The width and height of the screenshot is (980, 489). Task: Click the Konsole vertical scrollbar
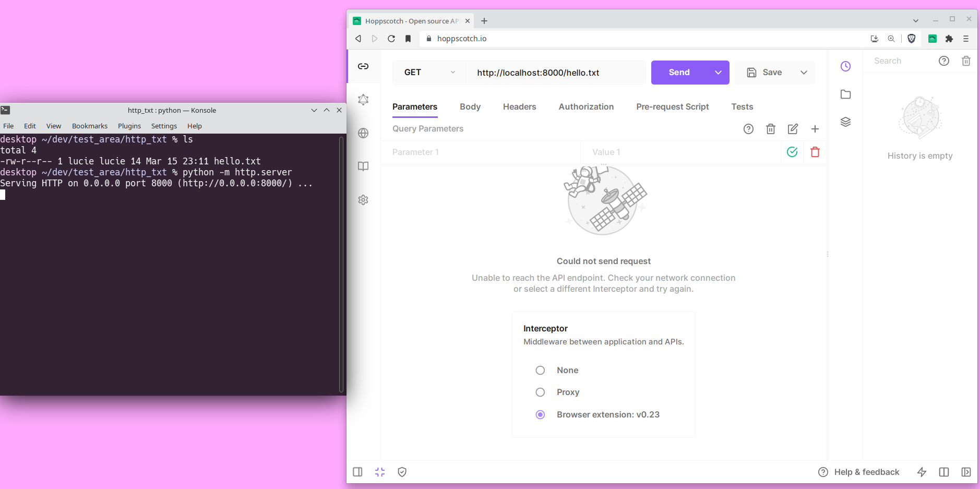pos(341,264)
